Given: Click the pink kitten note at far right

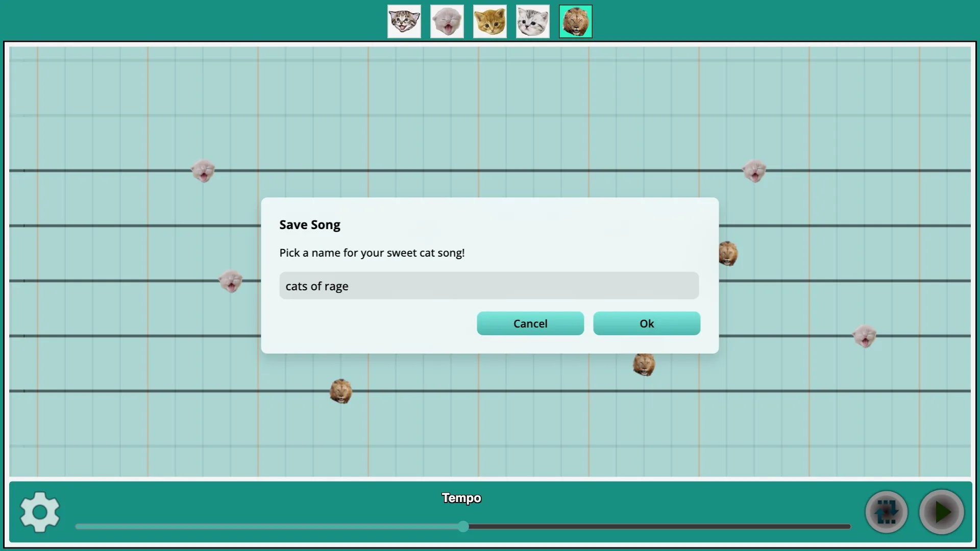Looking at the screenshot, I should point(865,336).
